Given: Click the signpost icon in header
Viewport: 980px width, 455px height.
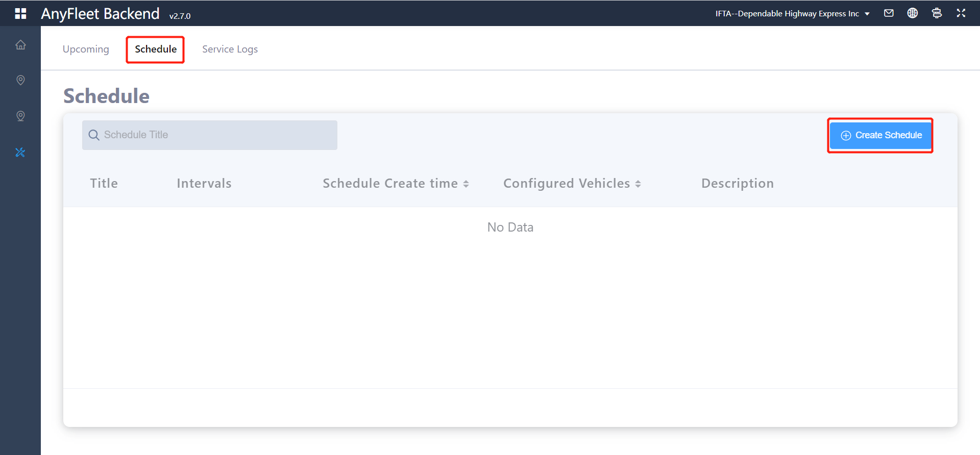Looking at the screenshot, I should pos(937,13).
